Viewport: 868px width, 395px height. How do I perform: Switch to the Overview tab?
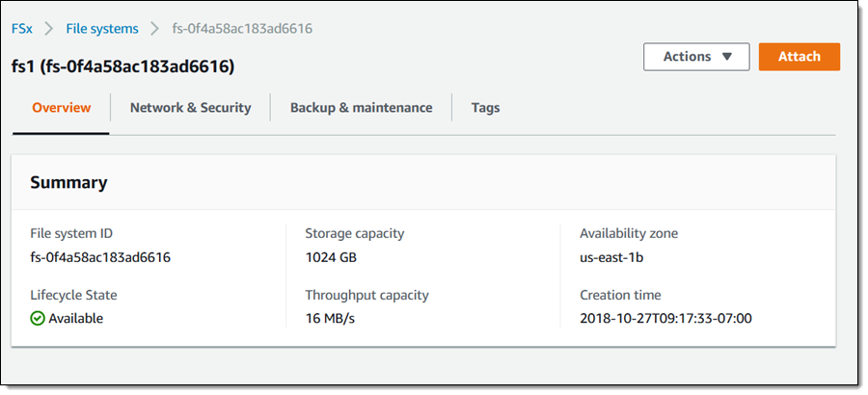62,108
